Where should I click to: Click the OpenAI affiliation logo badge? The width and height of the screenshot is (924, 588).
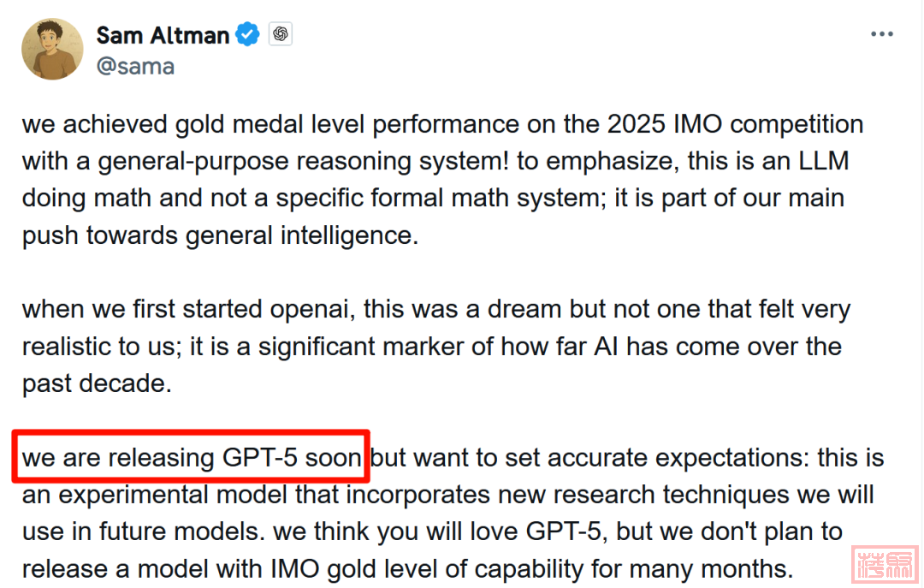(281, 33)
